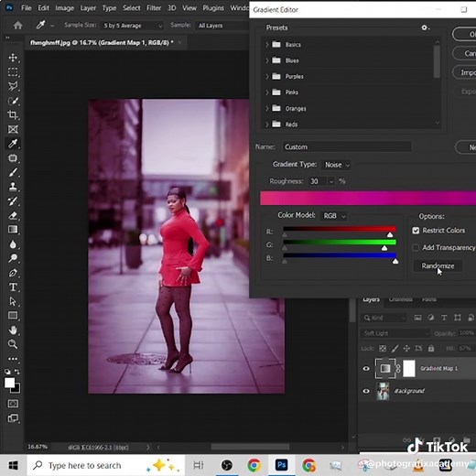The height and width of the screenshot is (476, 476).
Task: Toggle lock transparent pixels icon
Action: (x=383, y=348)
